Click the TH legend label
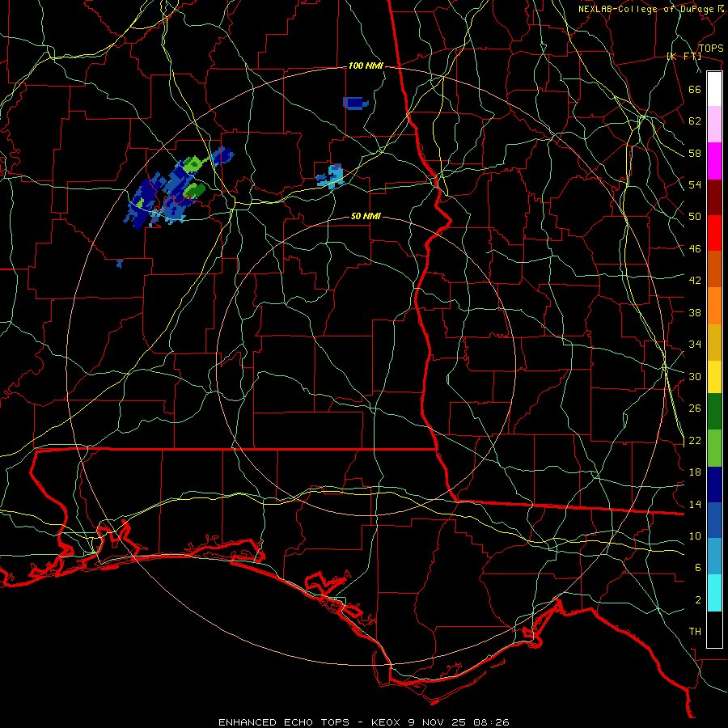 click(x=695, y=632)
